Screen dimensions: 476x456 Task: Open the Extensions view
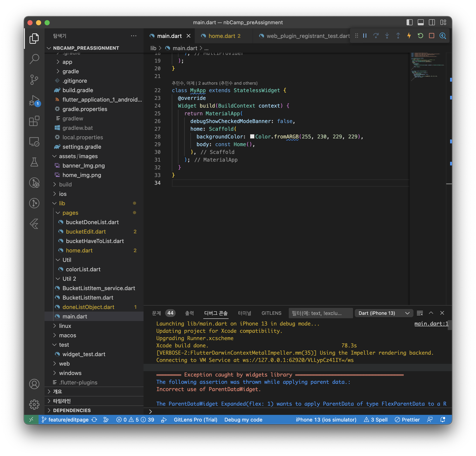point(34,121)
